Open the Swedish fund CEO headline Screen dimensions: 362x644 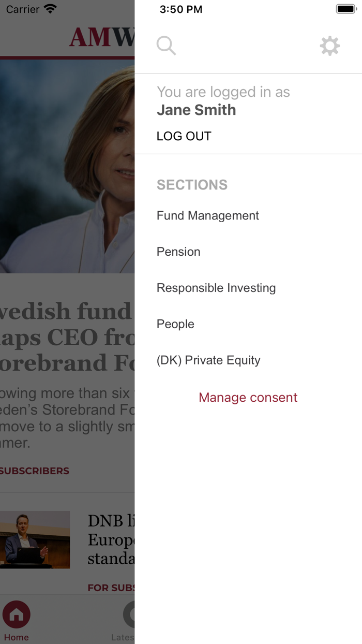[x=67, y=337]
